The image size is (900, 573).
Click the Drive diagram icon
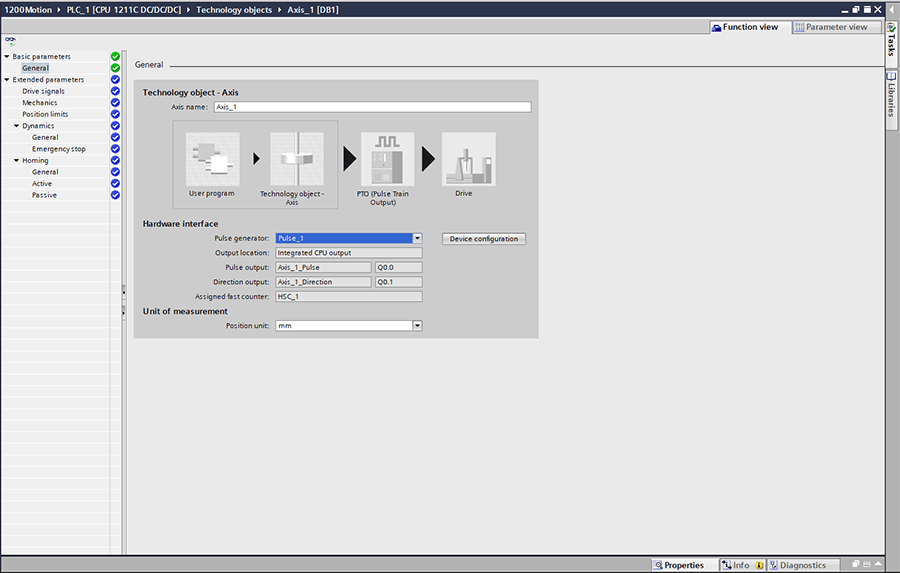(468, 159)
